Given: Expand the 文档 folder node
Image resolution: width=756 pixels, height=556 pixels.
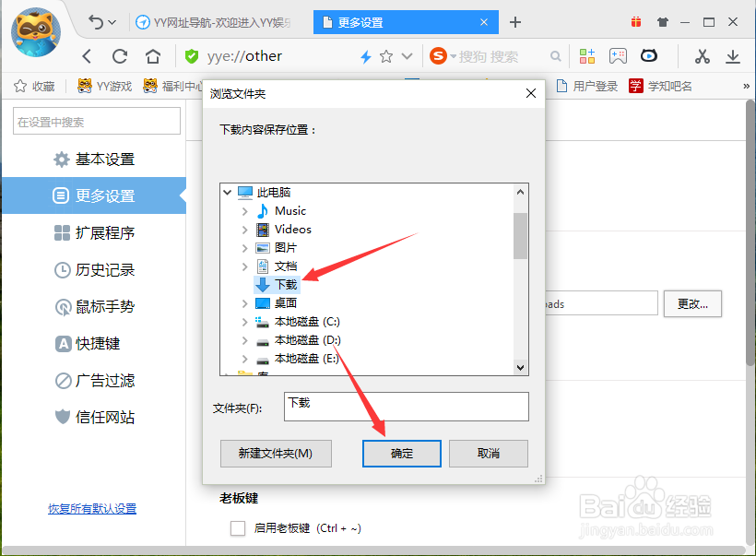Looking at the screenshot, I should tap(245, 266).
